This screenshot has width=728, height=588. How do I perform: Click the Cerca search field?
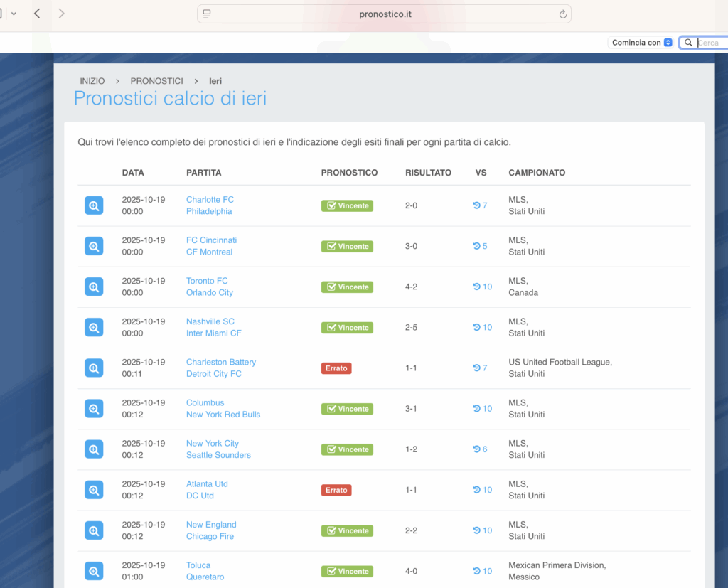(707, 43)
